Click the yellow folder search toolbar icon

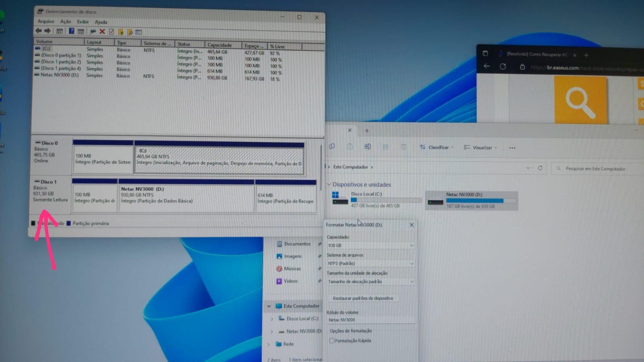tap(130, 32)
